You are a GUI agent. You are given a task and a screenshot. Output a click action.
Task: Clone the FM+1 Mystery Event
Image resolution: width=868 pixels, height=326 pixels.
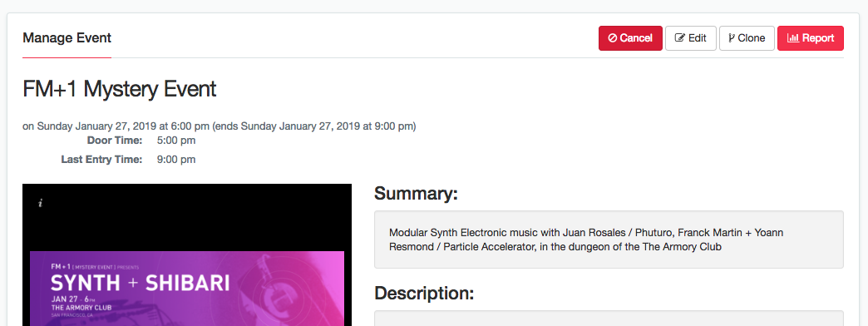point(747,38)
